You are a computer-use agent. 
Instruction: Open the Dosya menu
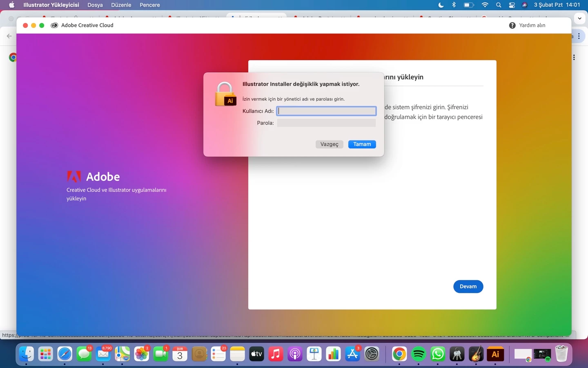[x=95, y=5]
